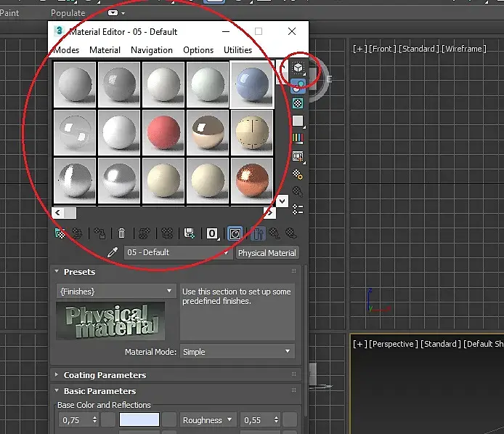
Task: Select the brown-cream glossy sample slot
Action: [x=208, y=133]
